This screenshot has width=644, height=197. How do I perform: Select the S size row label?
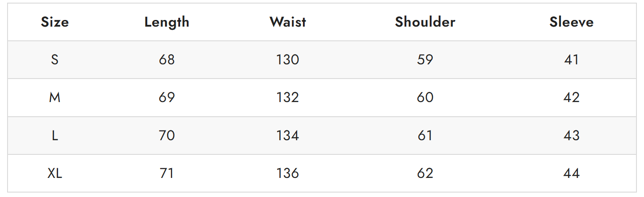(55, 60)
